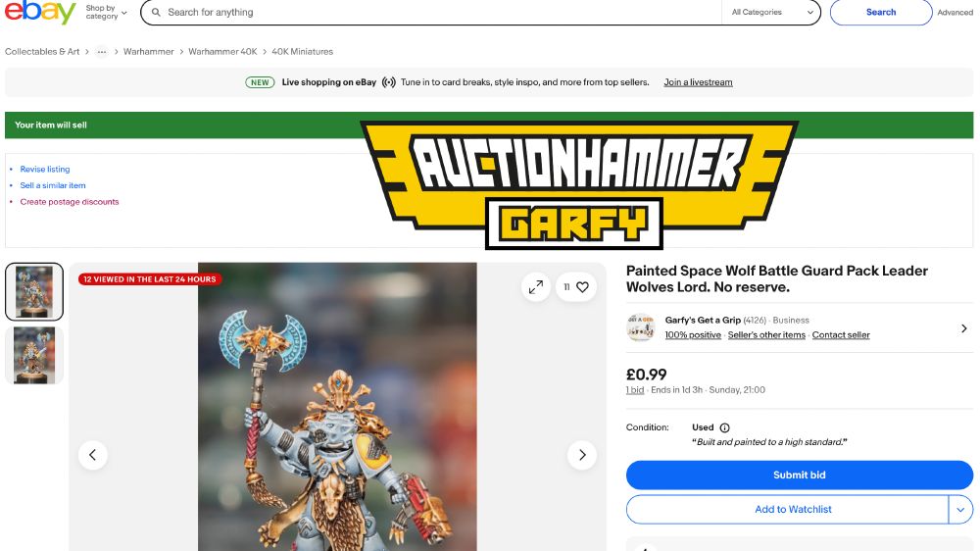Image resolution: width=980 pixels, height=551 pixels.
Task: Open the Join a livestream link
Action: click(x=698, y=82)
